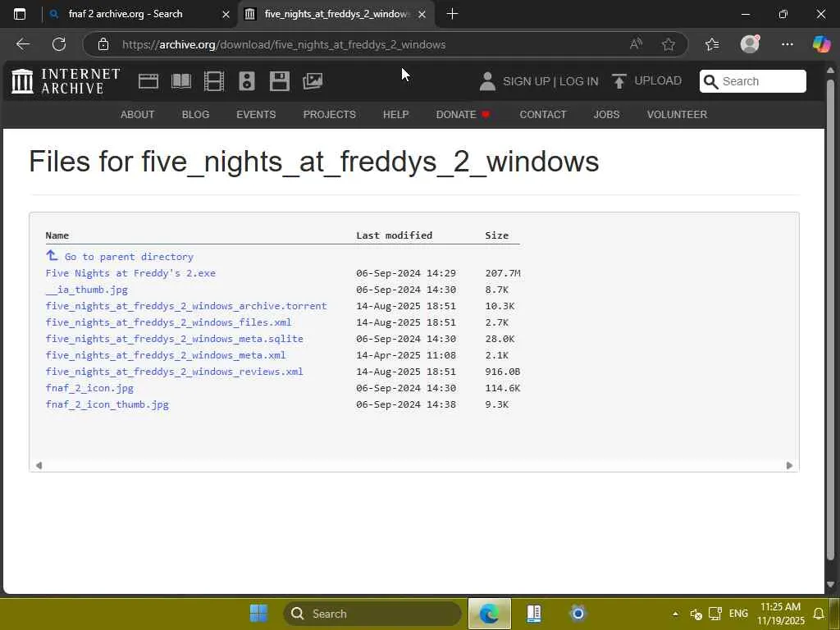840x630 pixels.
Task: Open the JOBS menu item
Action: point(606,115)
